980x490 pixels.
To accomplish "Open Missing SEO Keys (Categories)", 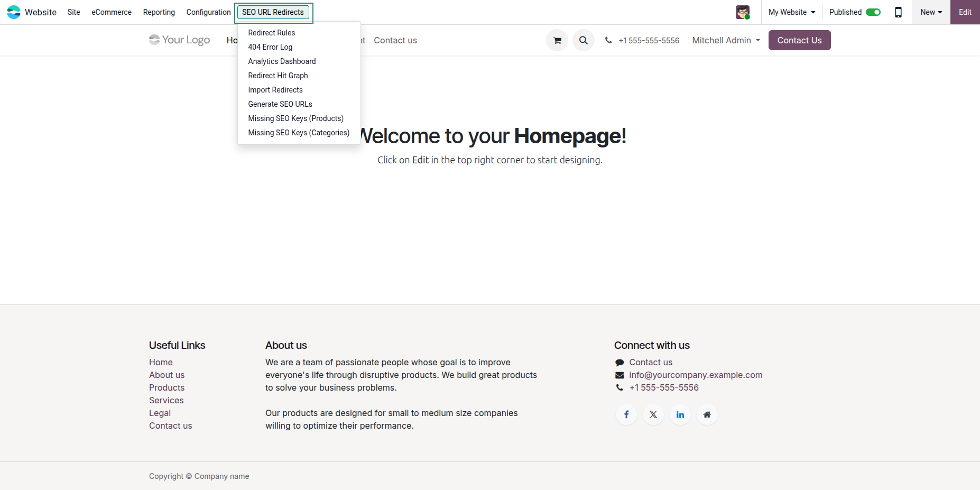I will tap(299, 133).
